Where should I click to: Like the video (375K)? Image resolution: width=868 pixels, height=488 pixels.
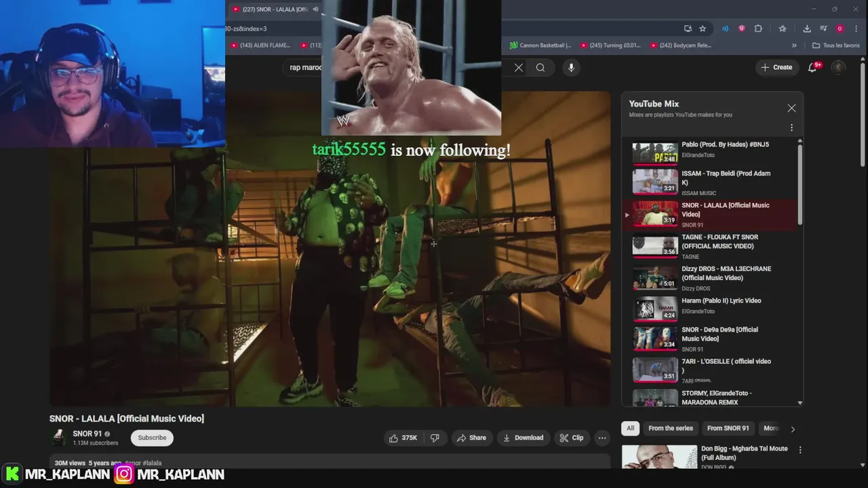click(x=403, y=438)
